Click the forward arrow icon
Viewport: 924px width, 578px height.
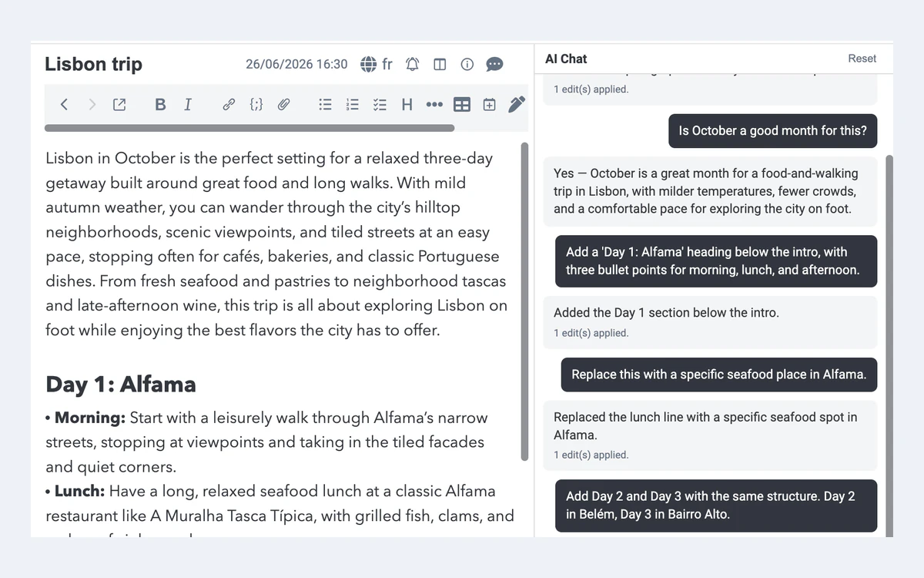(92, 105)
